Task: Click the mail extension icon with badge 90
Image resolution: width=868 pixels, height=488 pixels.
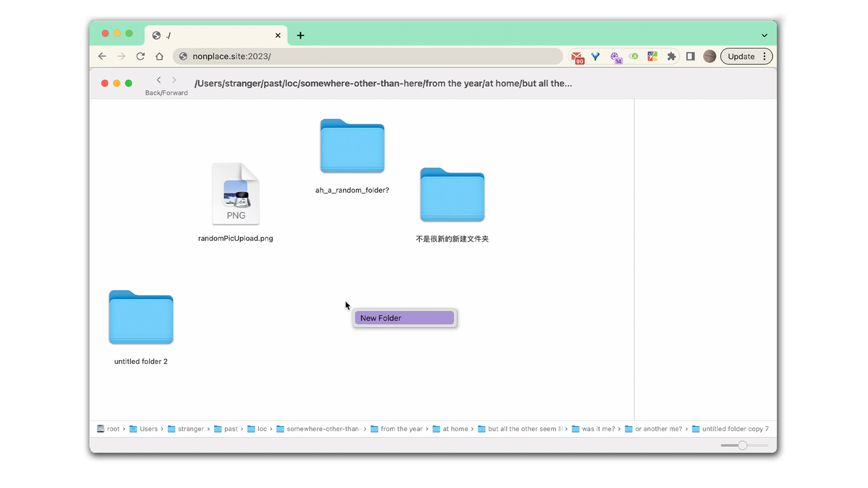Action: tap(577, 57)
